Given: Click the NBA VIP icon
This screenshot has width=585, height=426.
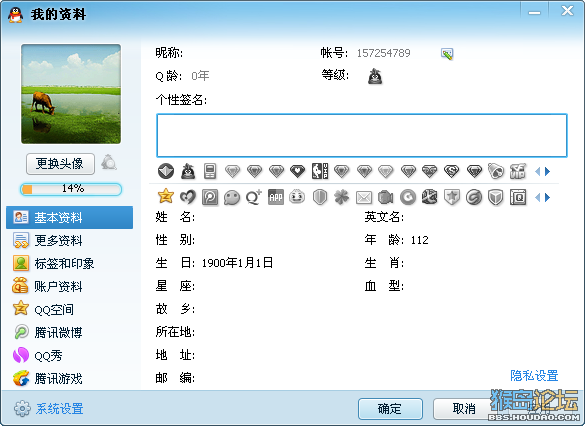Looking at the screenshot, I should [320, 171].
